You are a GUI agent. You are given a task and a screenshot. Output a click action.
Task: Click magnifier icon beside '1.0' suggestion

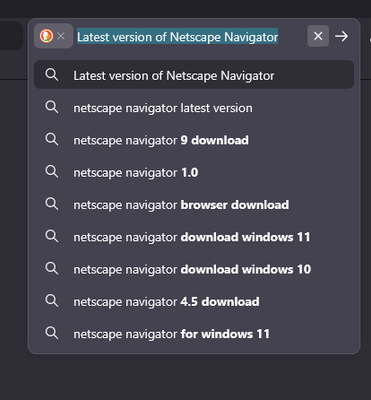[x=52, y=172]
